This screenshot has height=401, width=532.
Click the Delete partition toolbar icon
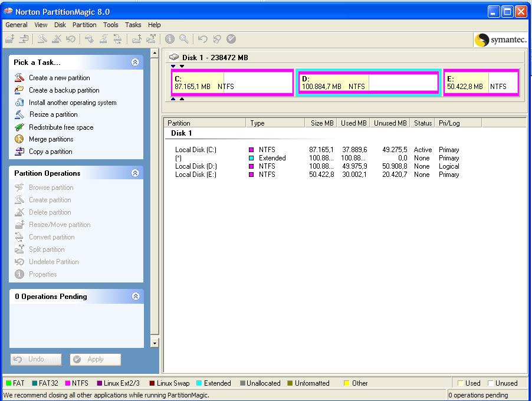coord(56,39)
